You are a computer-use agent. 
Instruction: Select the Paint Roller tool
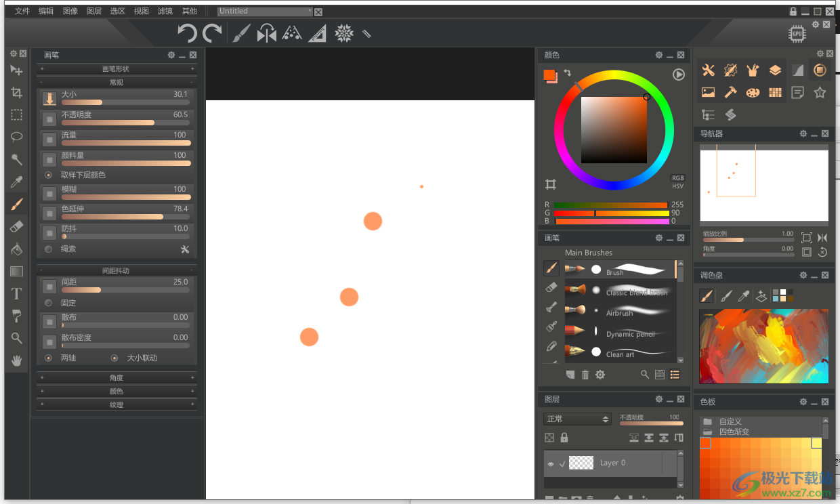pos(17,316)
